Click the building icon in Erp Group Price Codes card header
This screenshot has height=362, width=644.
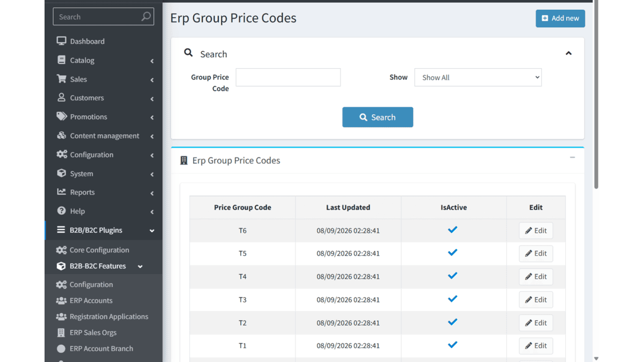pos(184,160)
